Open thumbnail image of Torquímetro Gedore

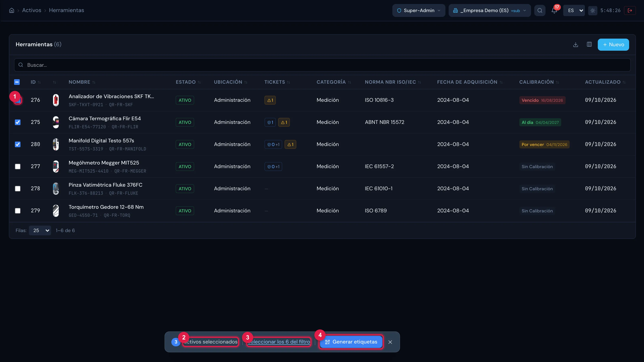click(x=56, y=211)
